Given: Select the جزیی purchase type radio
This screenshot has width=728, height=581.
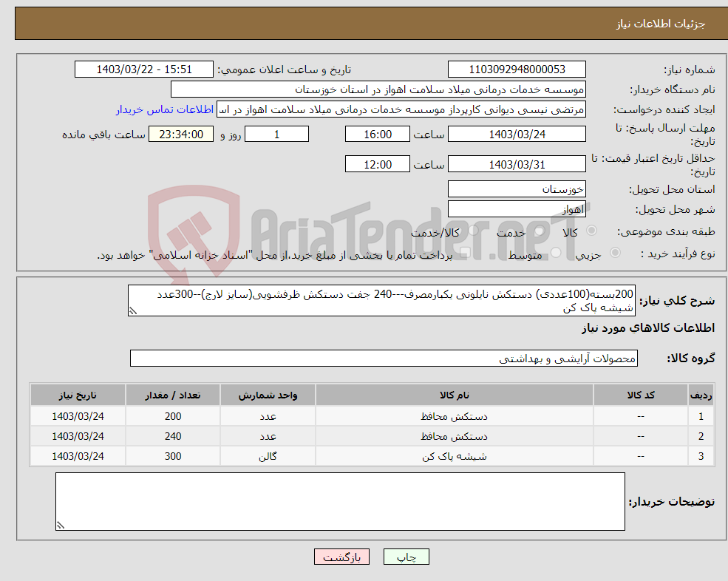Looking at the screenshot, I should click(615, 253).
